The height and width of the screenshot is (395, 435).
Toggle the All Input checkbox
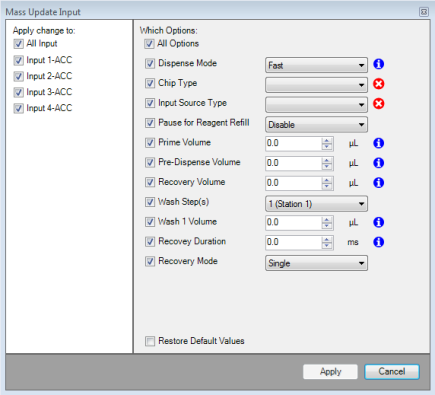coord(18,44)
